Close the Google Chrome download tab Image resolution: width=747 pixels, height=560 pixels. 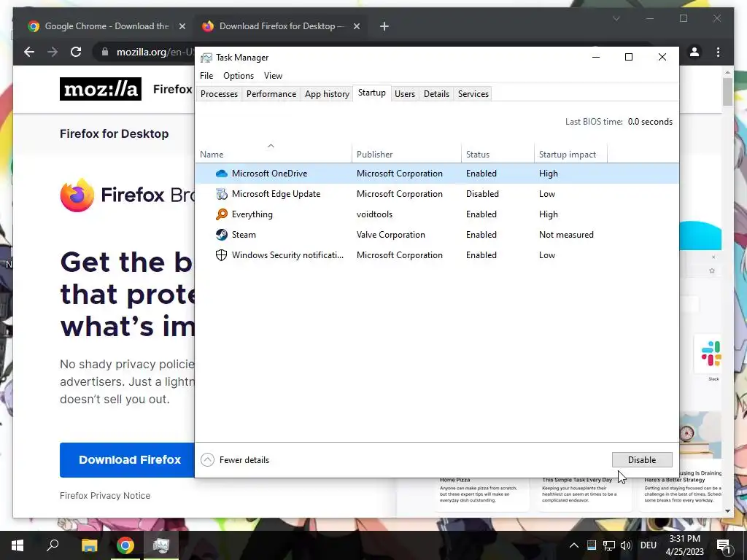[182, 26]
